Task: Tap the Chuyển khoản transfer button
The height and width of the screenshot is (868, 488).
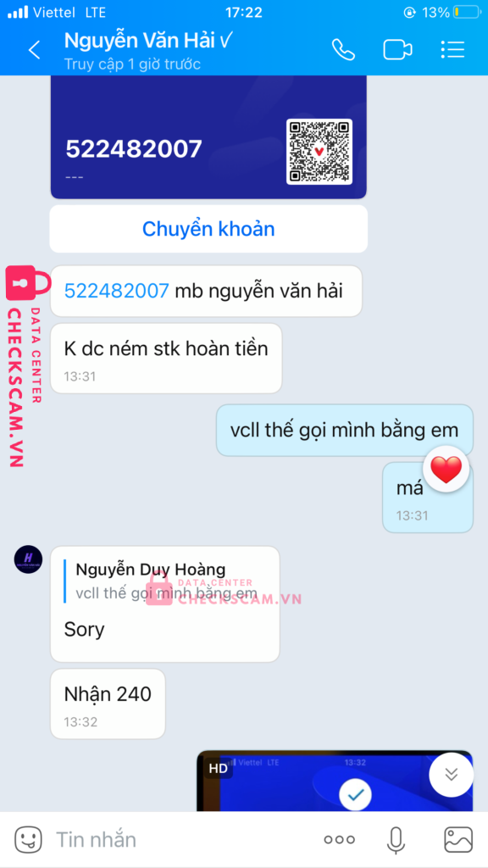Action: click(208, 229)
